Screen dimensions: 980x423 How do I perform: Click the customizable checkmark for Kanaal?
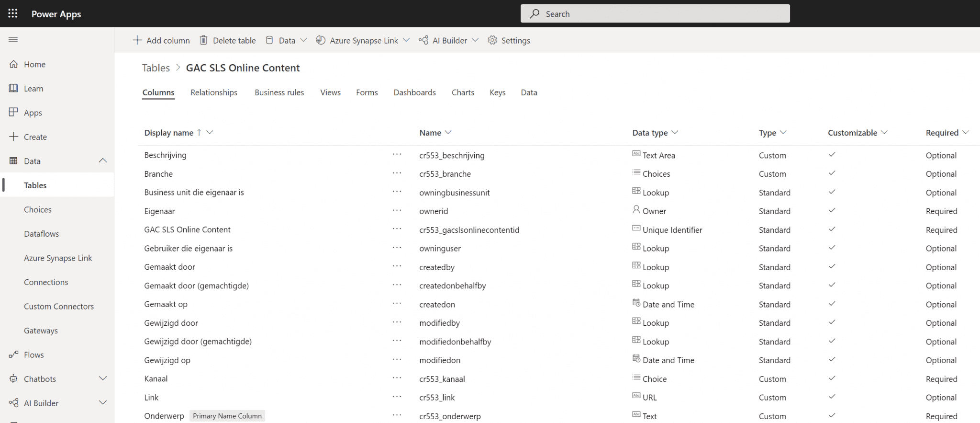832,378
